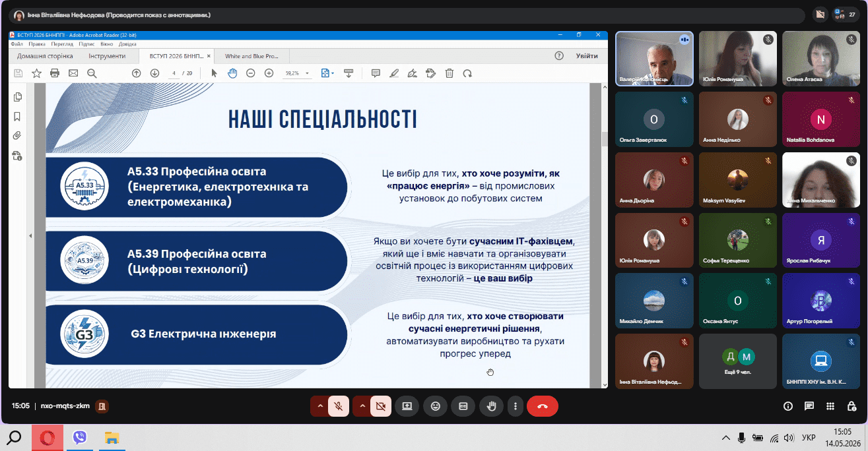Expand camera video settings arrow
868x451 pixels.
[362, 406]
